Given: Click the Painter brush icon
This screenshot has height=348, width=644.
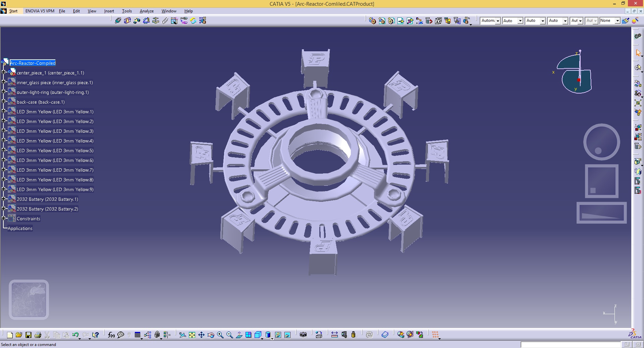Looking at the screenshot, I should tap(626, 21).
